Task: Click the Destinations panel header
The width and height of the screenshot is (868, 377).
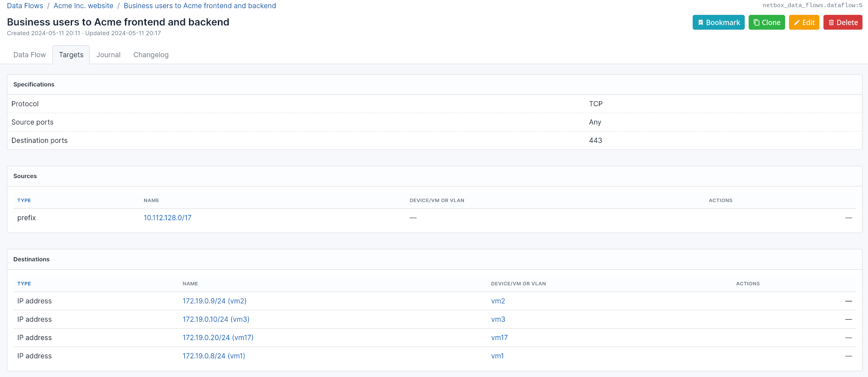Action: (434, 259)
